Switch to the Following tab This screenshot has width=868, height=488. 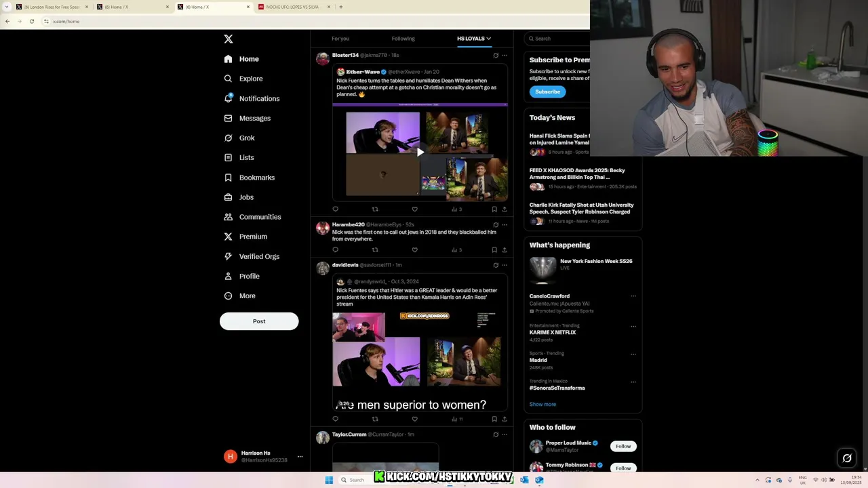click(x=403, y=39)
